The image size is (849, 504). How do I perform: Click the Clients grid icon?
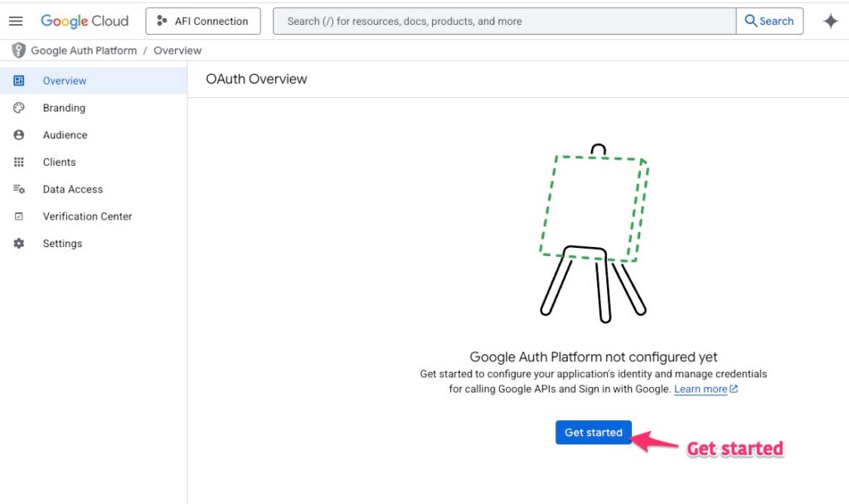tap(19, 162)
